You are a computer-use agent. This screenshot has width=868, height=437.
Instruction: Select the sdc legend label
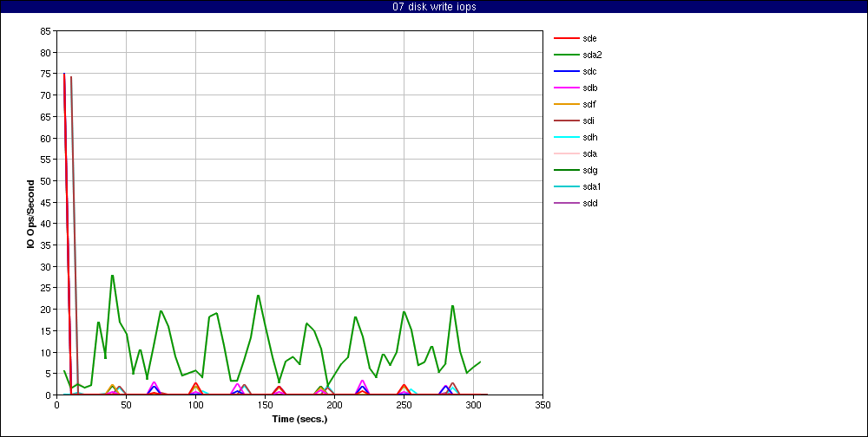(589, 71)
